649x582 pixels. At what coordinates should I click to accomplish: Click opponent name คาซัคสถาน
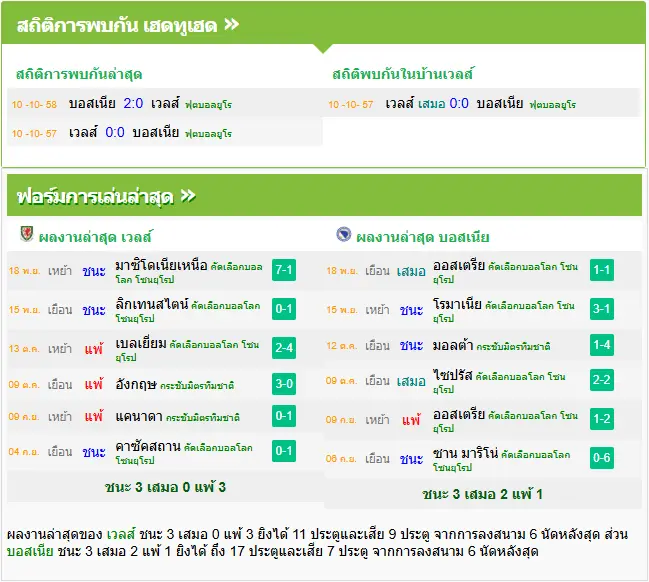(148, 446)
